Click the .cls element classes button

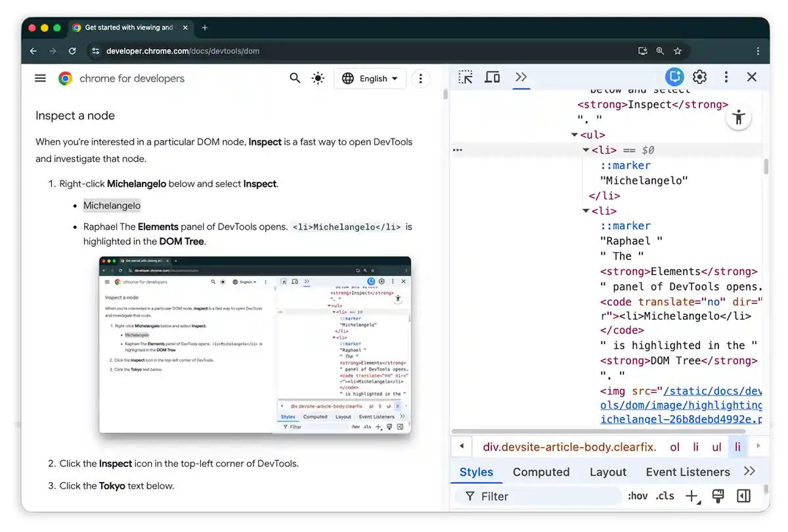click(x=665, y=497)
